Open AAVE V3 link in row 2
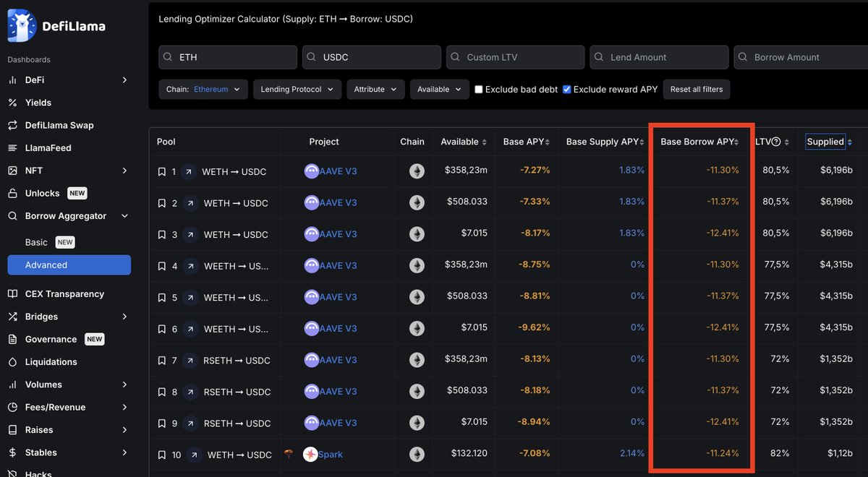The height and width of the screenshot is (477, 868). (x=338, y=203)
